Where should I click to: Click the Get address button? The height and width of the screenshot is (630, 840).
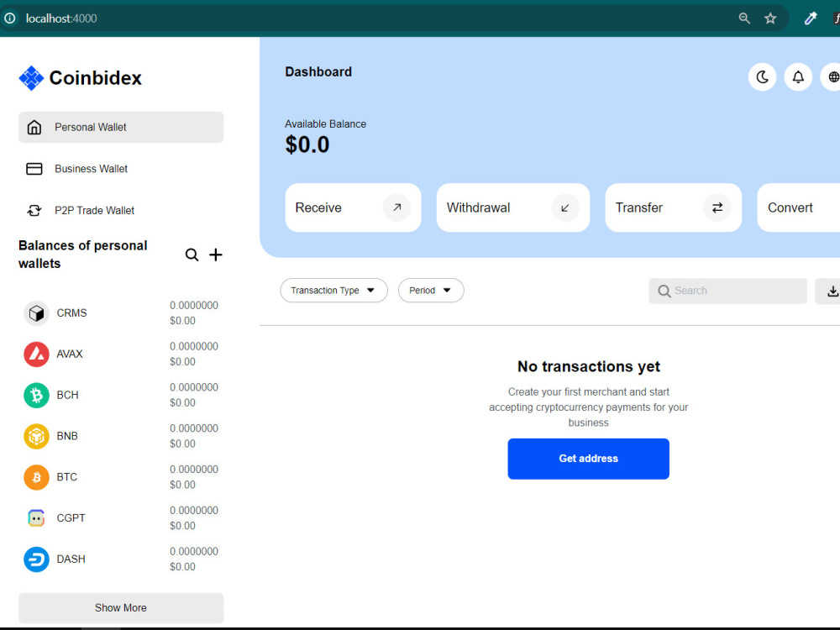(588, 459)
